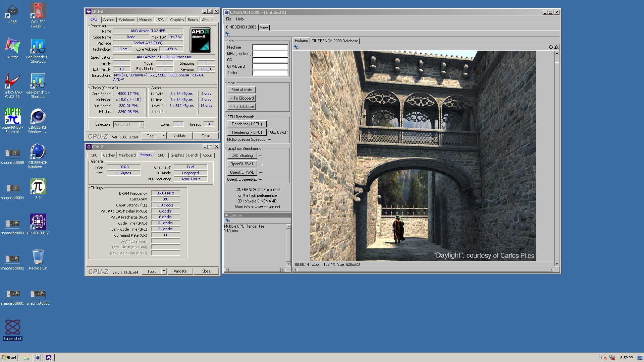Viewport: 644px width, 362px height.
Task: Run the Rendering (x CPU) benchmark
Action: click(247, 132)
